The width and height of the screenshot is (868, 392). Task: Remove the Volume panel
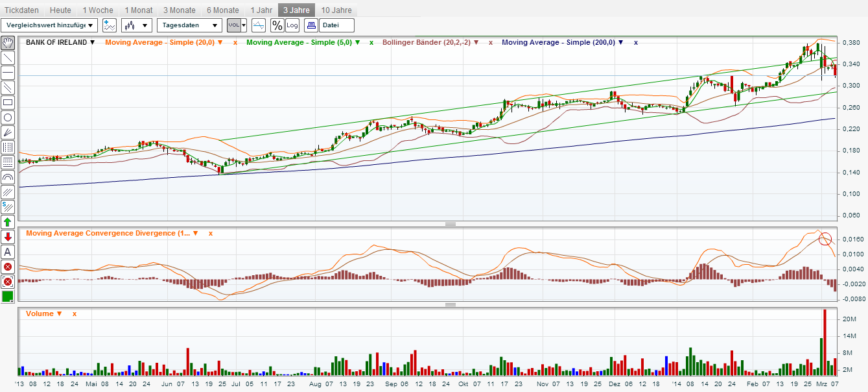[x=75, y=313]
